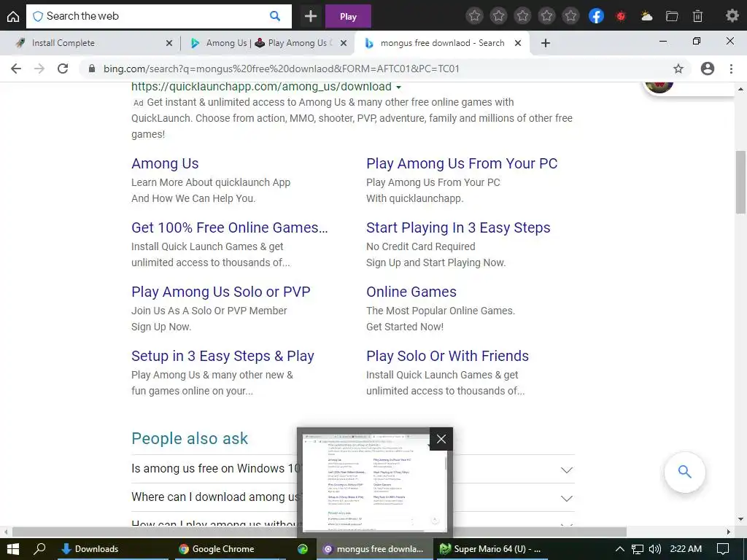Go back to previous page
Viewport: 747px width, 560px height.
[16, 69]
